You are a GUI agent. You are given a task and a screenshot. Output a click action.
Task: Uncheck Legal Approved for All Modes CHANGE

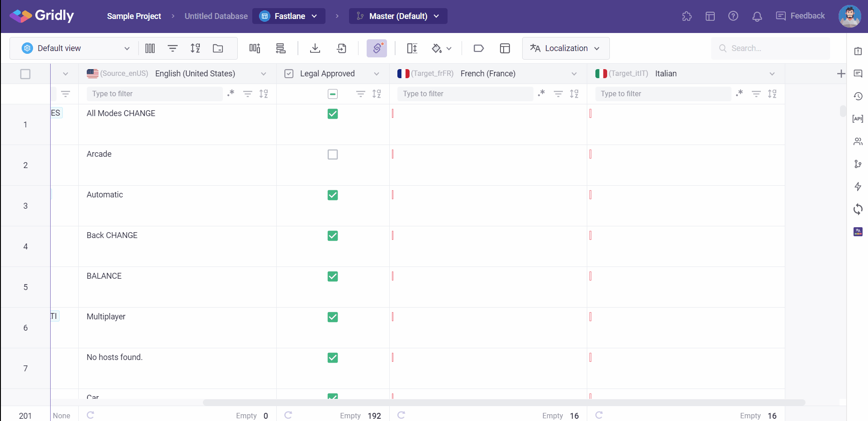coord(333,114)
